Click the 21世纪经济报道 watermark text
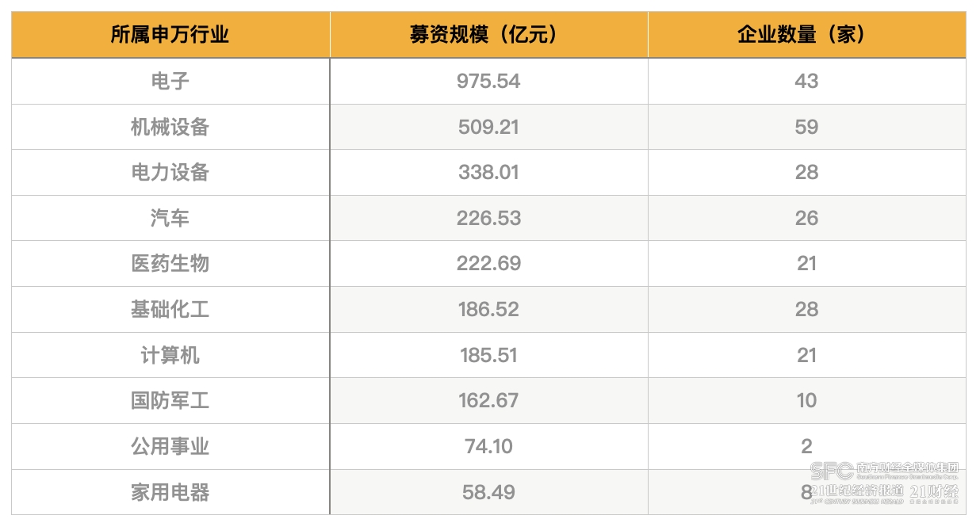The width and height of the screenshot is (980, 523). point(857,491)
